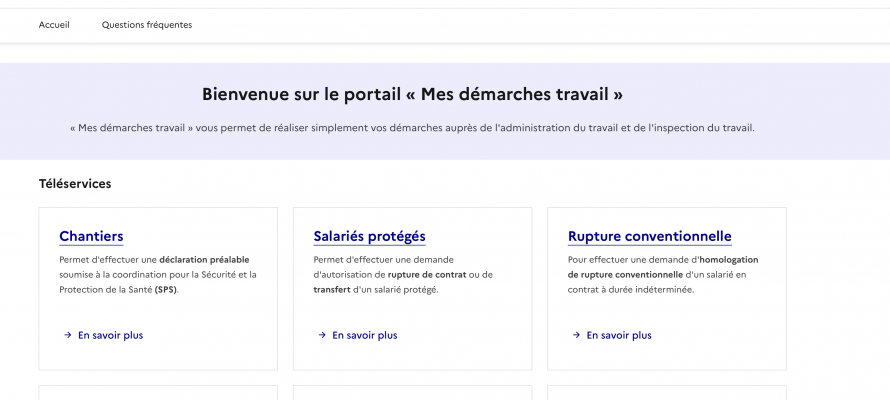Click the arrow icon in the Chantiers card
This screenshot has width=890, height=400.
68,335
